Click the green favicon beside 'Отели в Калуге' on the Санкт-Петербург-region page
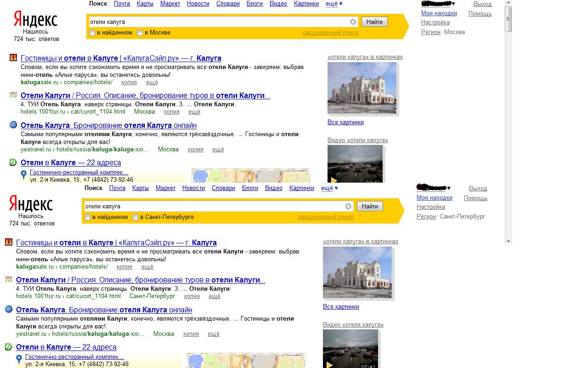588x368 pixels. (x=9, y=347)
